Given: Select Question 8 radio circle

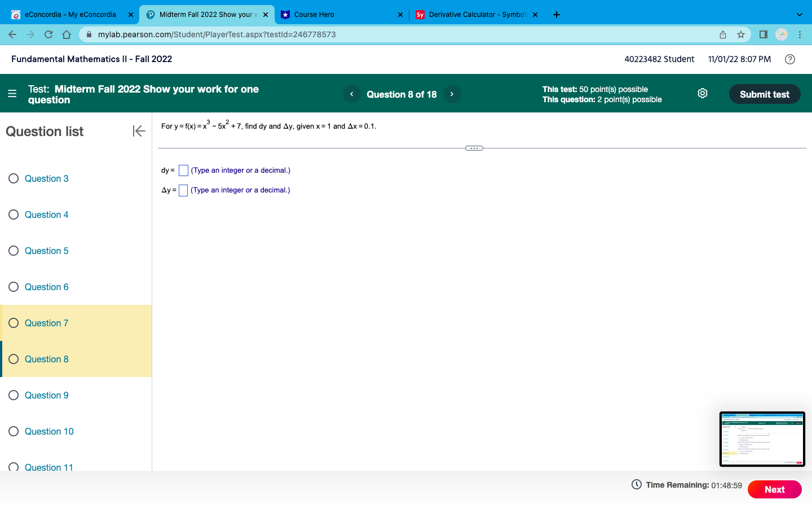Looking at the screenshot, I should 14,359.
